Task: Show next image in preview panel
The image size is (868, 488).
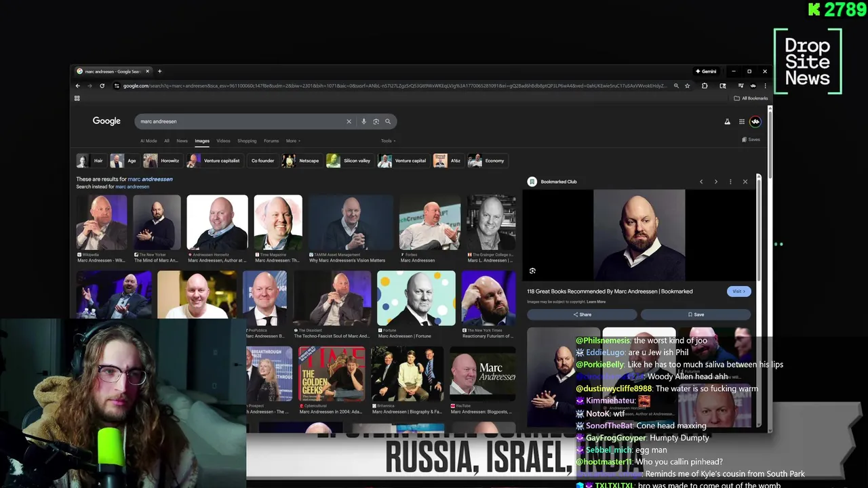Action: point(716,182)
